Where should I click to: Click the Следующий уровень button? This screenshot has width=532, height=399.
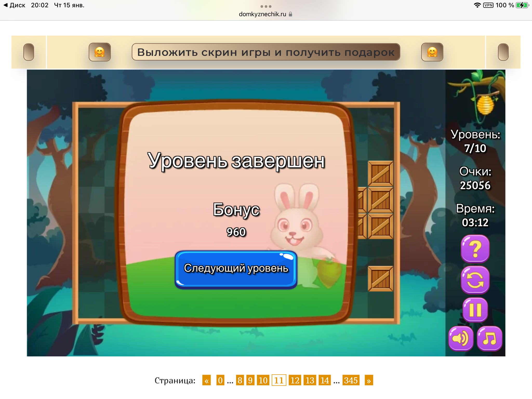tap(236, 269)
